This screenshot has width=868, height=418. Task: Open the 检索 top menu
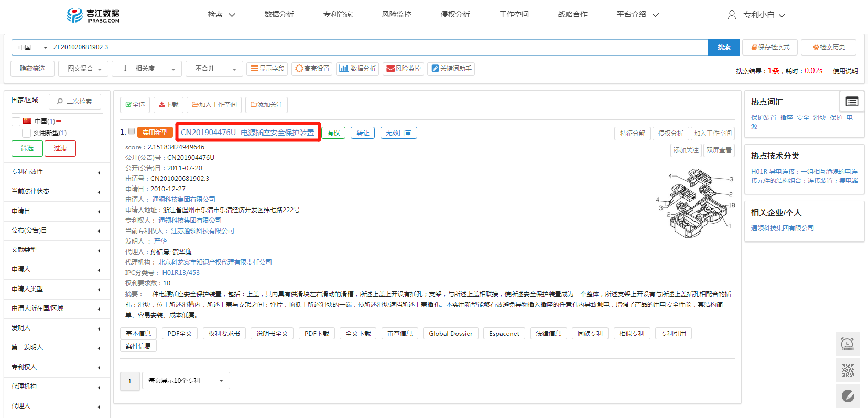[x=221, y=15]
